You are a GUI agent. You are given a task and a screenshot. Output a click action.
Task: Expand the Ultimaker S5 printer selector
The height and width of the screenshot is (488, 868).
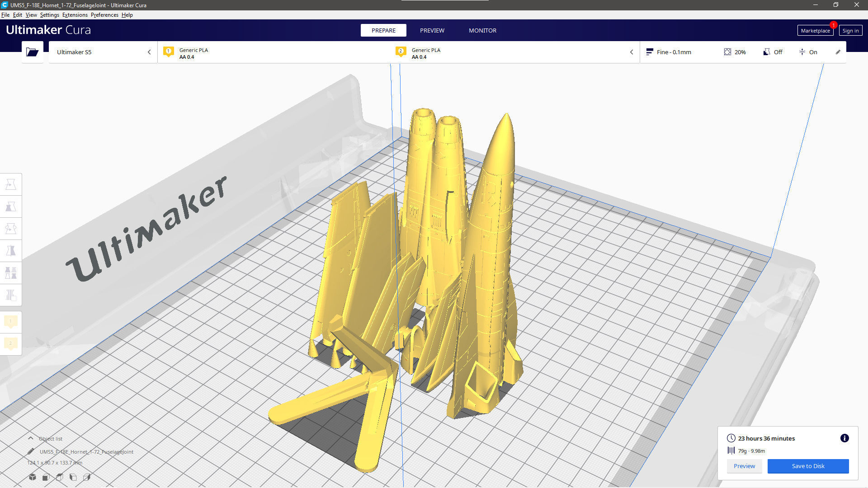tap(103, 52)
